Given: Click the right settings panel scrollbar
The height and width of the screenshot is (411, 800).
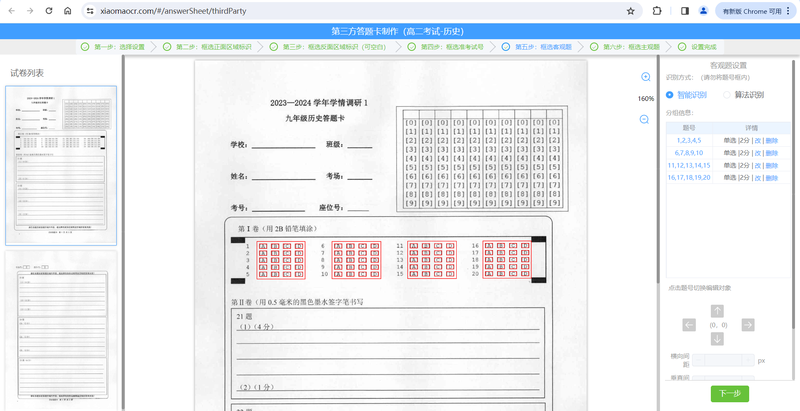Looking at the screenshot, I should pyautogui.click(x=794, y=194).
